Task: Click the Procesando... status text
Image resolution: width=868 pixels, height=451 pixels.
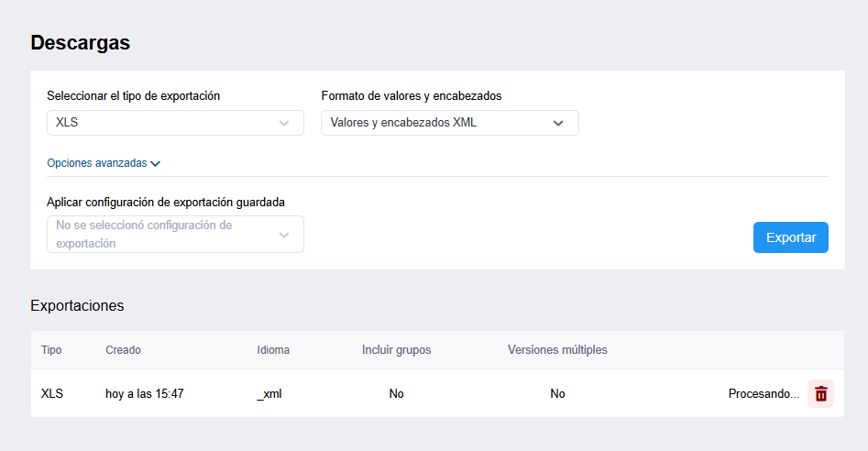Action: click(764, 393)
